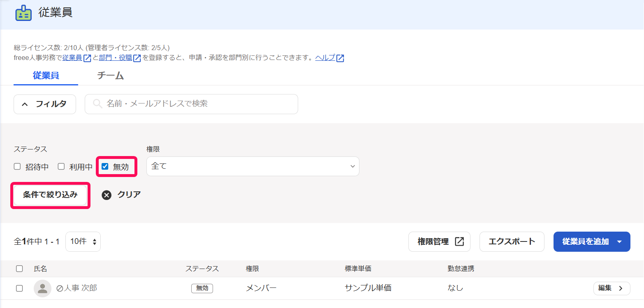Click 編集 for 人事 次郎
Image resolution: width=644 pixels, height=308 pixels.
point(612,288)
